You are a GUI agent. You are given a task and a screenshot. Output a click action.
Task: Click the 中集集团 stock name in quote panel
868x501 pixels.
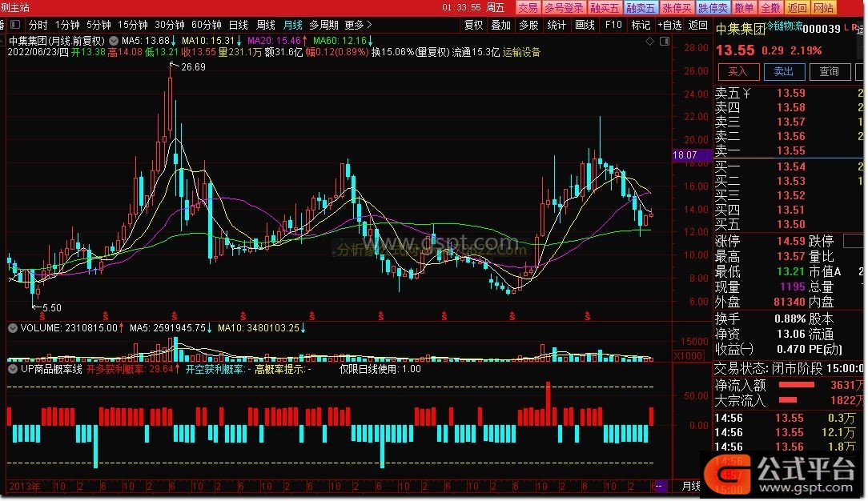(740, 29)
